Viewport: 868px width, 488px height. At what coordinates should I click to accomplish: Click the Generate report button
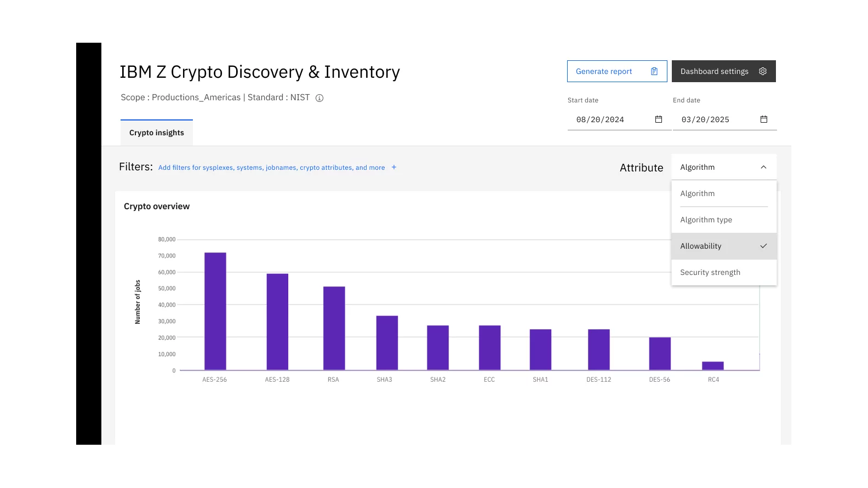click(604, 71)
